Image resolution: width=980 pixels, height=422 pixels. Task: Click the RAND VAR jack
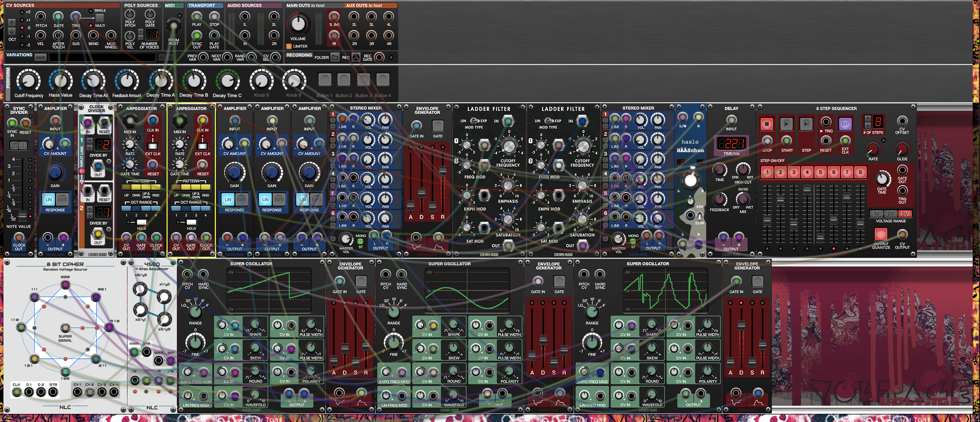tap(252, 57)
